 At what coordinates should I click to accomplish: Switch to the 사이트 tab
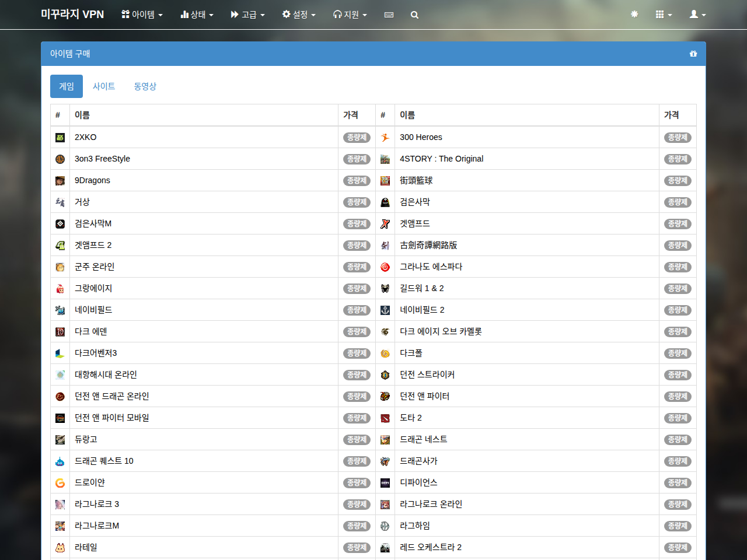pos(104,86)
